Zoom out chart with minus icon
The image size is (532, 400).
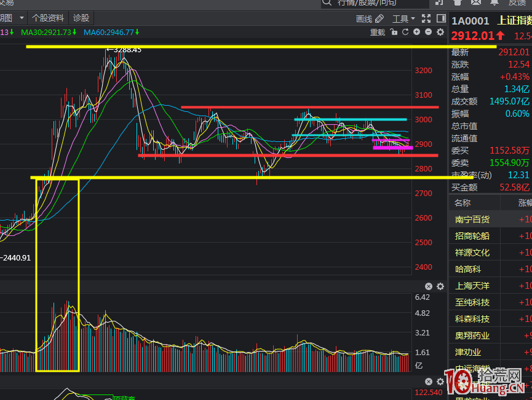pos(428,32)
